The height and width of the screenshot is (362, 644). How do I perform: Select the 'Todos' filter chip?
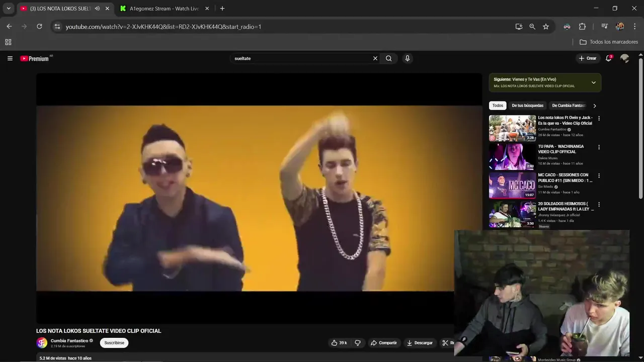pos(498,106)
